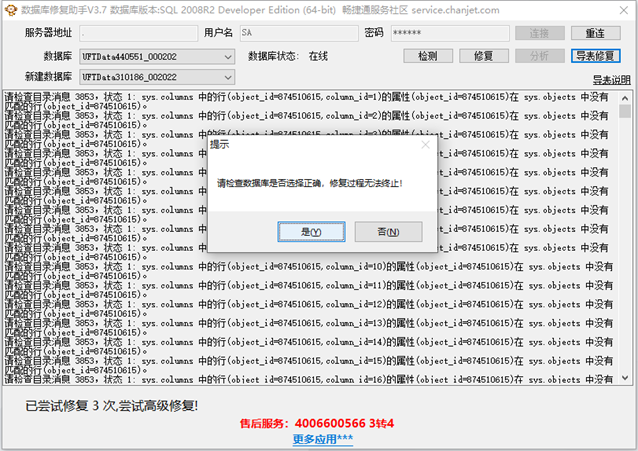The image size is (638, 451).
Task: Click the greyed 连接 button
Action: tap(540, 33)
